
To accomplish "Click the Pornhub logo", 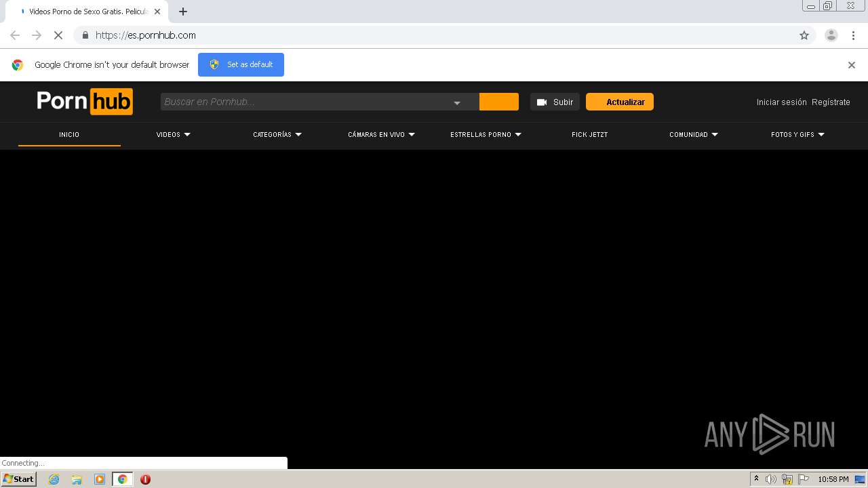I will point(85,102).
